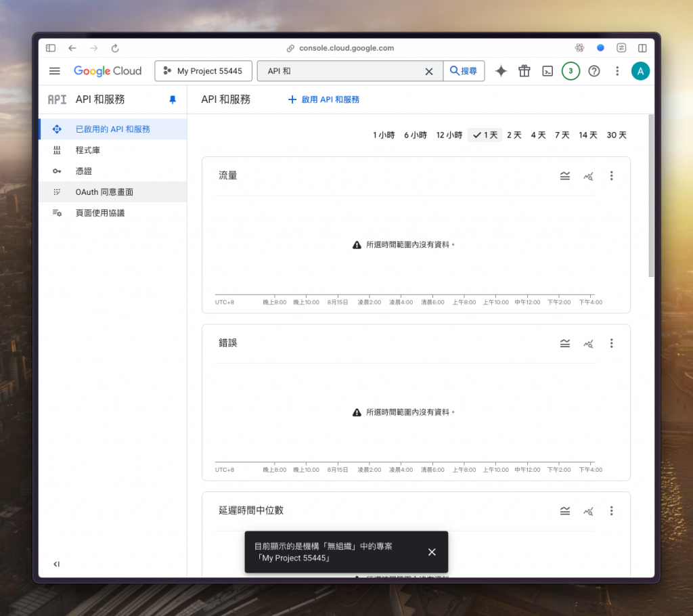Go back with the browser back arrow
This screenshot has height=616, width=693.
click(72, 48)
